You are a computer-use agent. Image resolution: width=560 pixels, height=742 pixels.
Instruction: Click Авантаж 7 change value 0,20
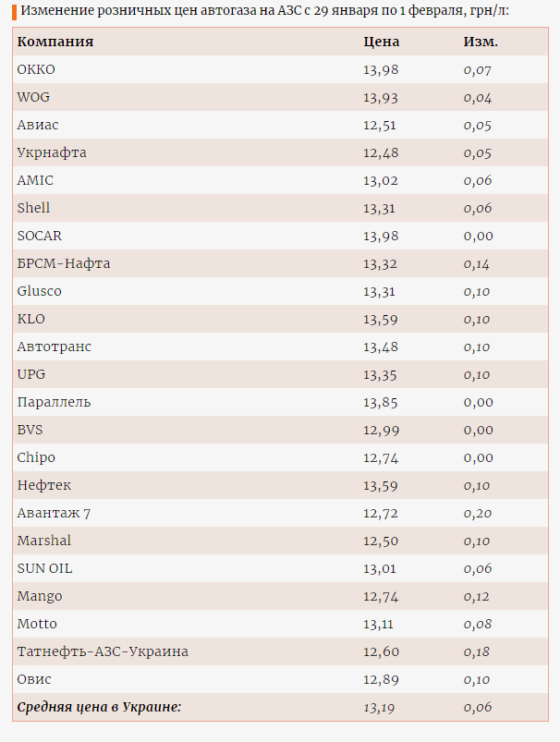[477, 513]
